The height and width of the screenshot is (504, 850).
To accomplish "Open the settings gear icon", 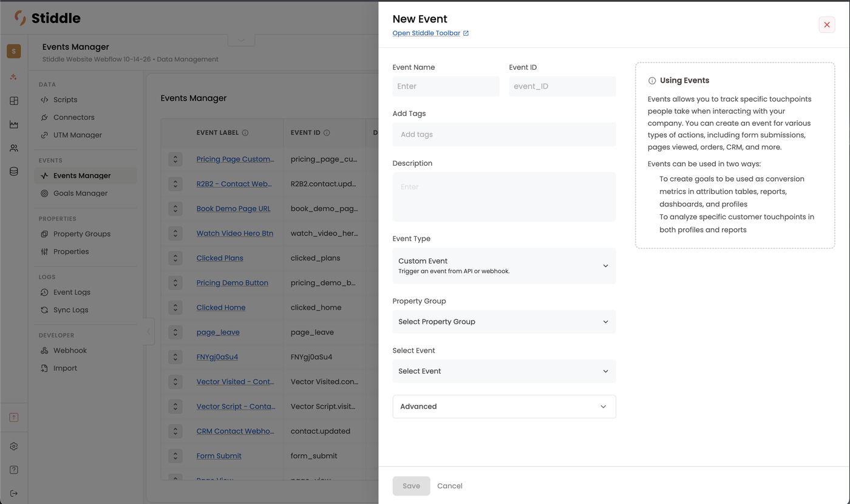I will (x=14, y=446).
